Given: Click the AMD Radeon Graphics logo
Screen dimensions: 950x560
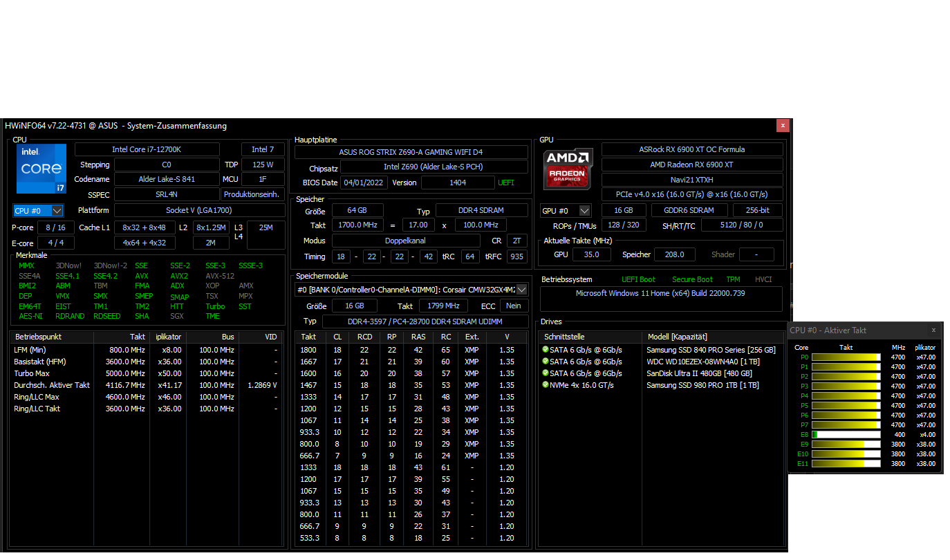Looking at the screenshot, I should 568,169.
